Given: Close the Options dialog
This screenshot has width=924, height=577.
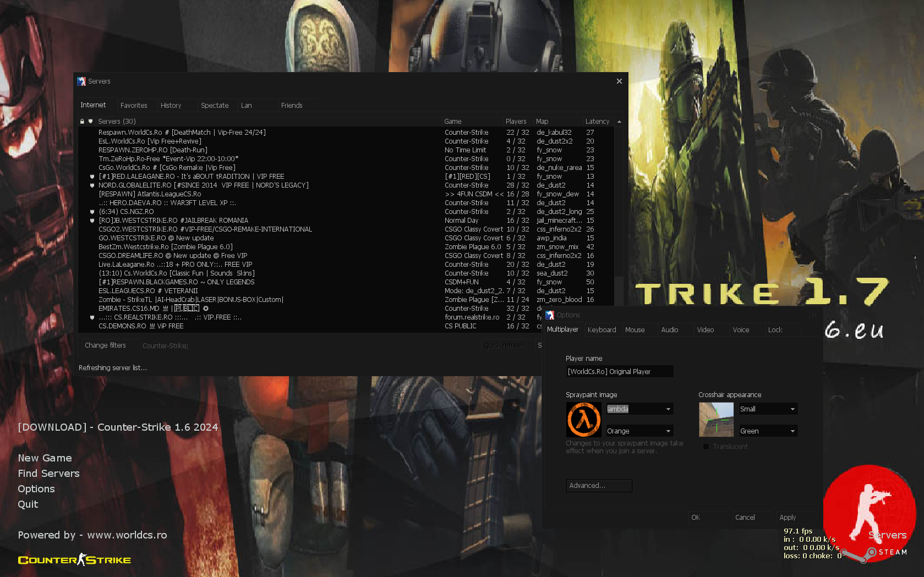Looking at the screenshot, I should point(814,315).
